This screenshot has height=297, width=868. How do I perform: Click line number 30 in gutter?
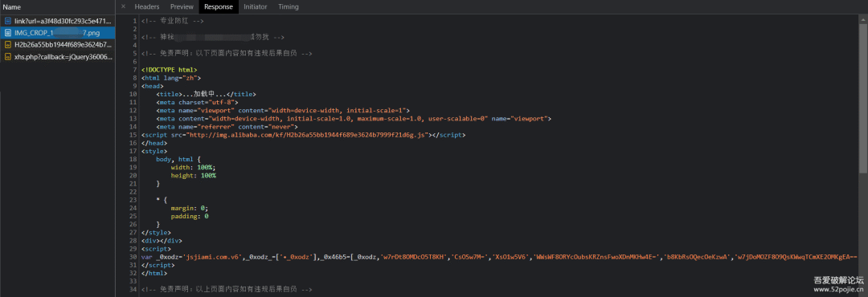click(133, 257)
